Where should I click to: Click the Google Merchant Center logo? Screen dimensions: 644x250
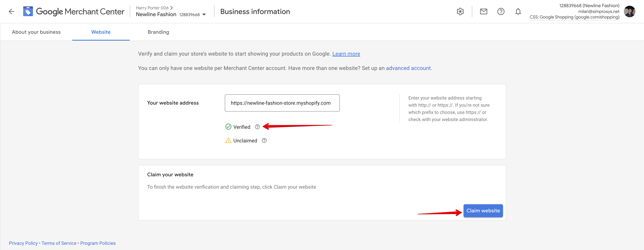(x=73, y=11)
